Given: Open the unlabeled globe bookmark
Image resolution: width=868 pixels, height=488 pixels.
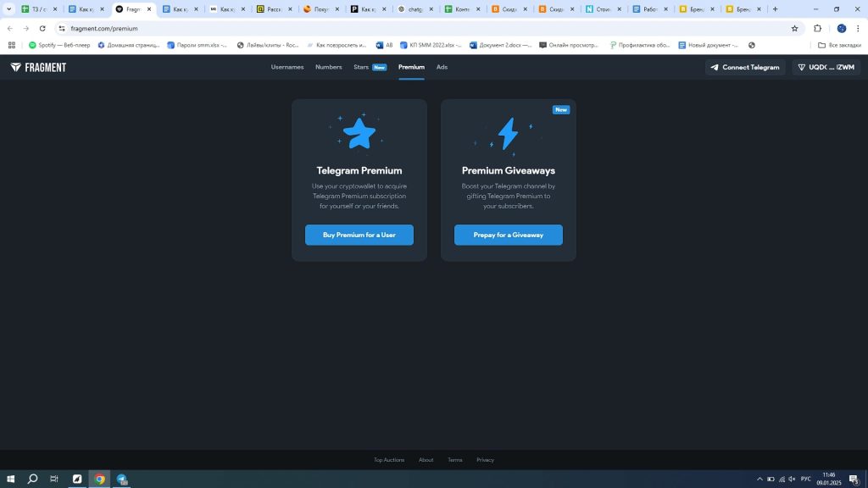Looking at the screenshot, I should [751, 46].
